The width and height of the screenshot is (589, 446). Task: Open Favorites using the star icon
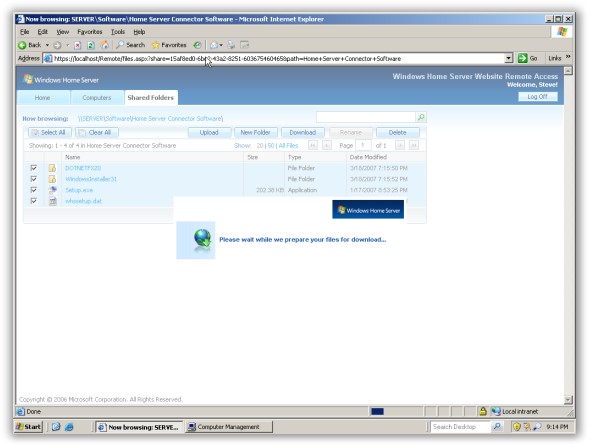(156, 45)
